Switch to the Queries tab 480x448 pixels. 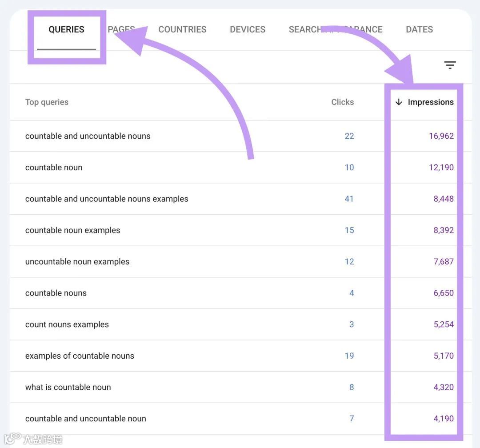click(66, 30)
